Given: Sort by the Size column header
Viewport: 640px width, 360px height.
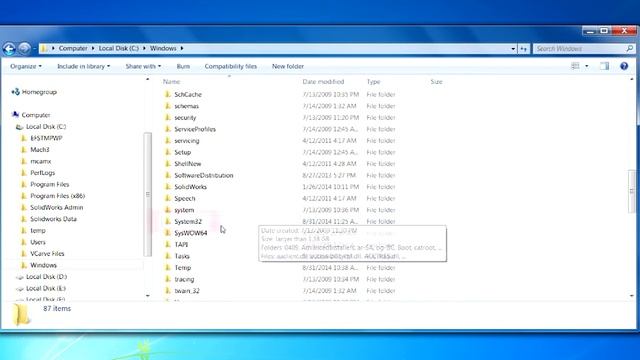Looking at the screenshot, I should coord(436,82).
